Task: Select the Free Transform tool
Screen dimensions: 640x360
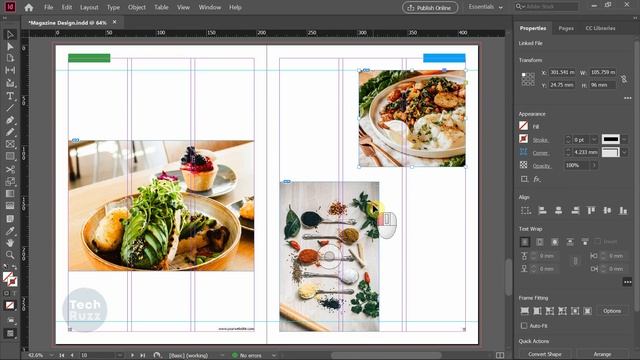Action: 10,182
